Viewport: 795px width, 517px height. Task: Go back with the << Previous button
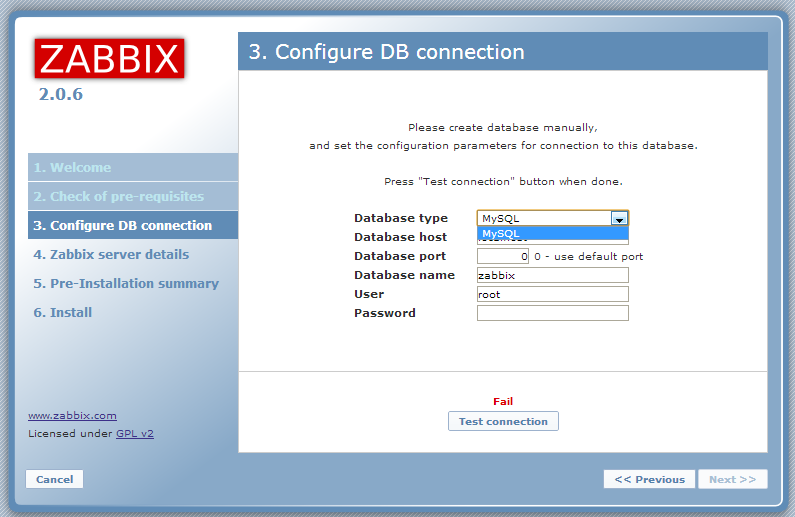[x=649, y=479]
